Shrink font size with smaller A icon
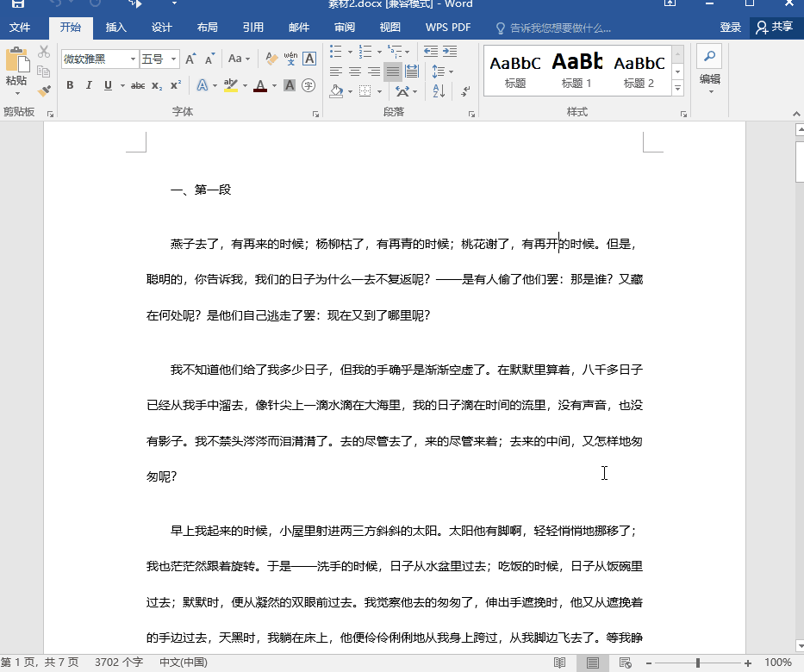Screen dimensions: 804x672 tap(209, 59)
